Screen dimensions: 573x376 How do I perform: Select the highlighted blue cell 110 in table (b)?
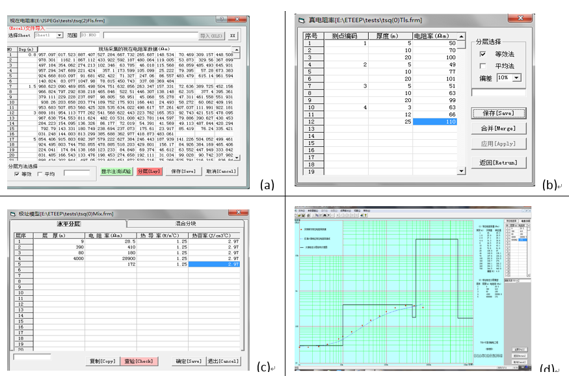435,122
